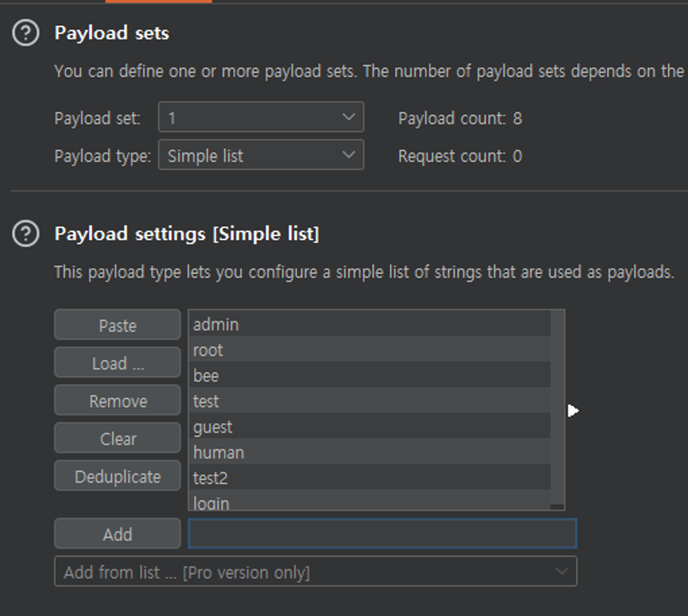Select the test payload entry
Screen dimensions: 688x616
(x=369, y=400)
